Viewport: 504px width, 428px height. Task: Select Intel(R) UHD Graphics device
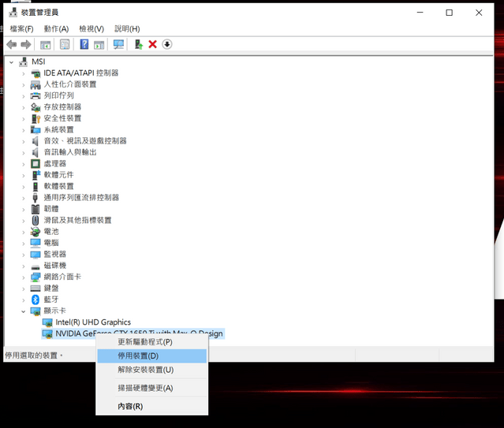93,322
